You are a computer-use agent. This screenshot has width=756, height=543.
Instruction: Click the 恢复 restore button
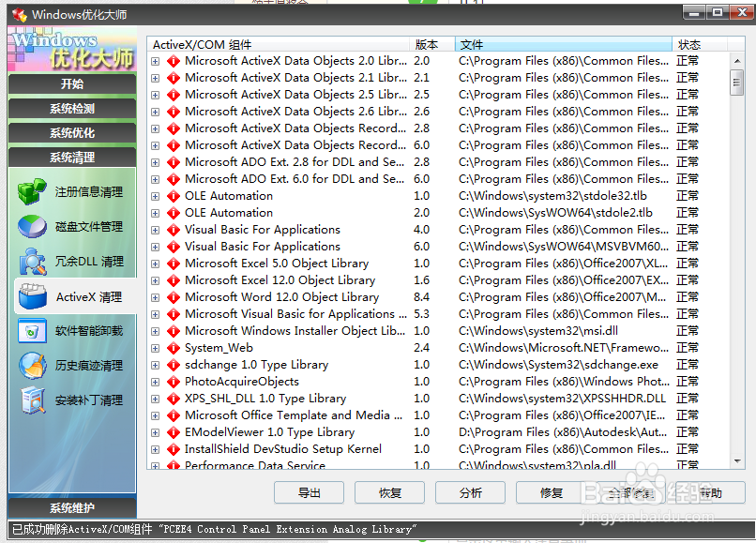389,493
